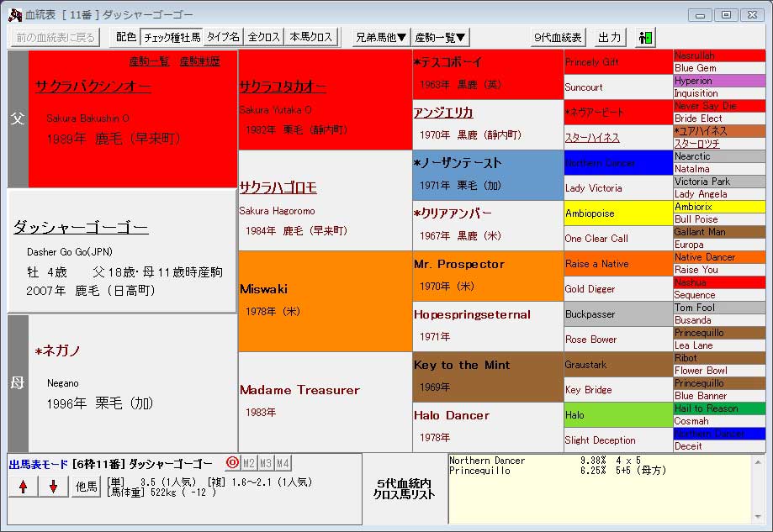Select the M2 memo button
Screen dimensions: 773x532
click(249, 463)
